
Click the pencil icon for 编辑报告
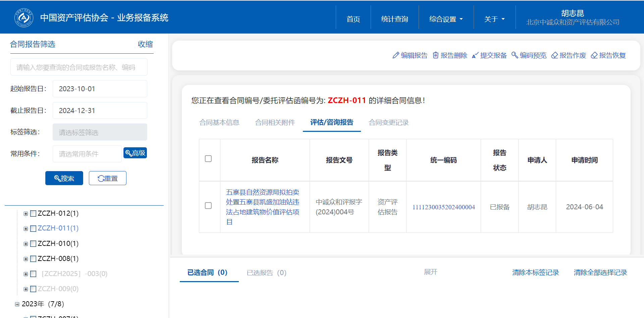point(396,55)
